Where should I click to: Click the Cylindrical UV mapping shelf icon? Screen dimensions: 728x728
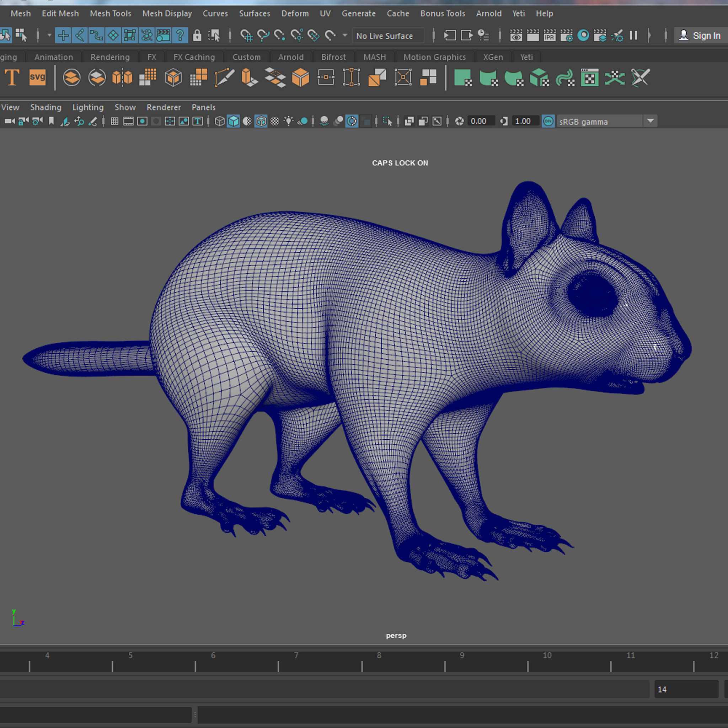pos(489,77)
